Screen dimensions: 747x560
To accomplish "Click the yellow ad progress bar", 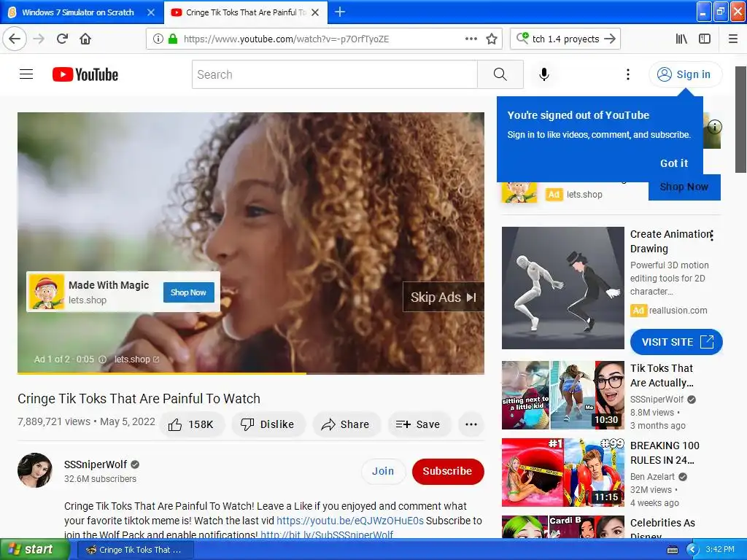I will coord(162,373).
